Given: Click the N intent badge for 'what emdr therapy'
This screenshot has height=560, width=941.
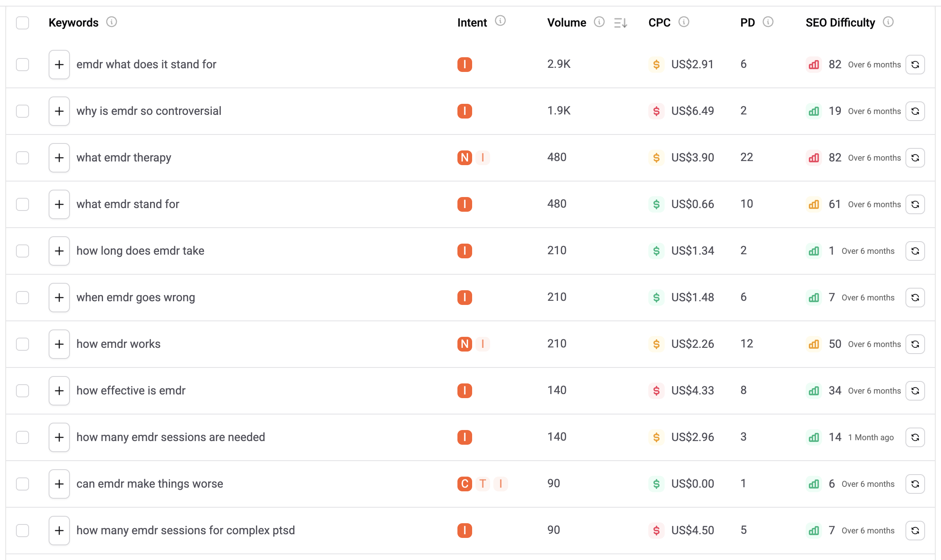Looking at the screenshot, I should [464, 158].
